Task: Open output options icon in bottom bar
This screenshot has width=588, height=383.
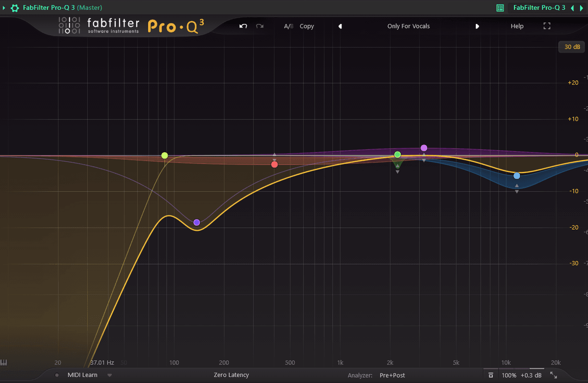Action: [490, 375]
